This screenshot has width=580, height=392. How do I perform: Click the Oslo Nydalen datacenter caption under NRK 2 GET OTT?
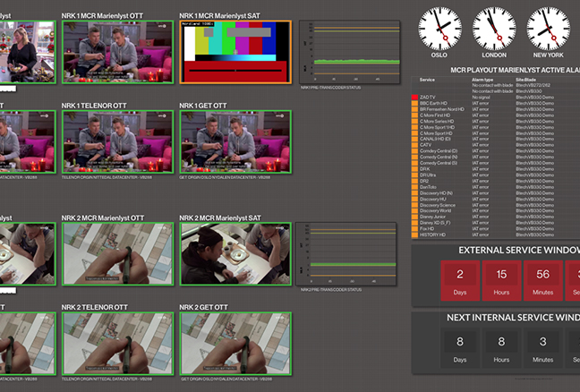226,379
